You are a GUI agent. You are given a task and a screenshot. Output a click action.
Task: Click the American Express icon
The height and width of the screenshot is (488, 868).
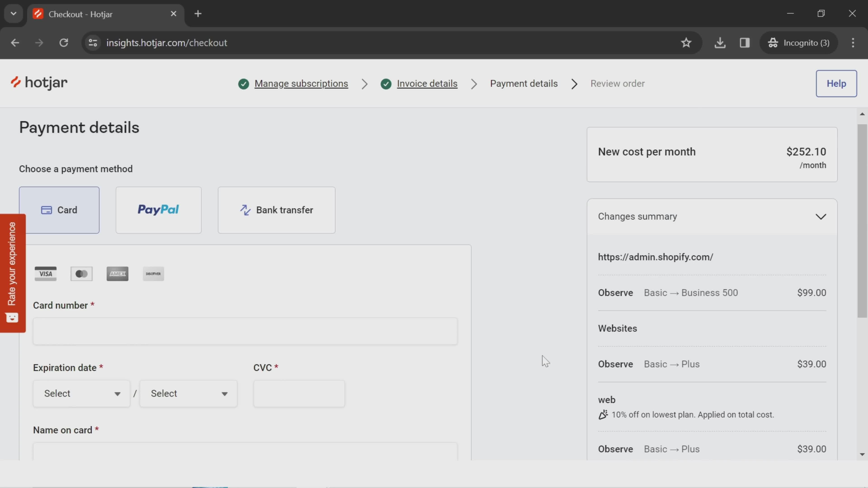(118, 274)
